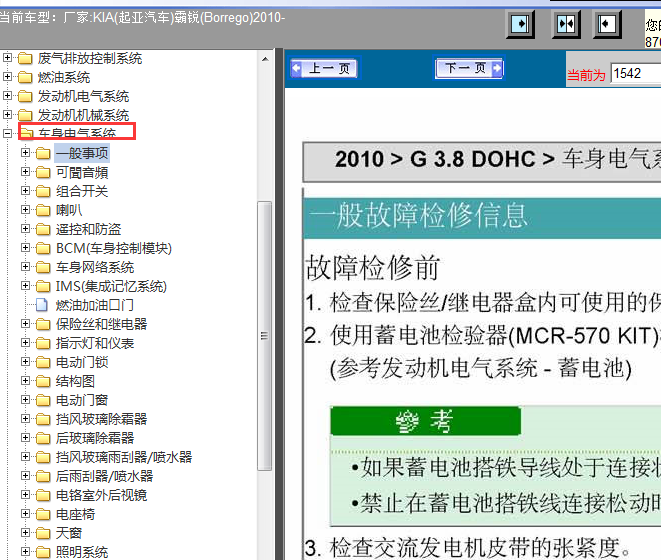
Task: Click the 挡风玻璃除霜器 folder icon
Action: (43, 419)
